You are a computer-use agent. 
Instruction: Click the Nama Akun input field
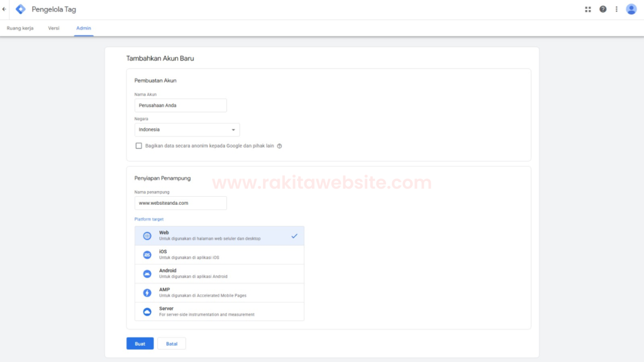[x=180, y=106]
